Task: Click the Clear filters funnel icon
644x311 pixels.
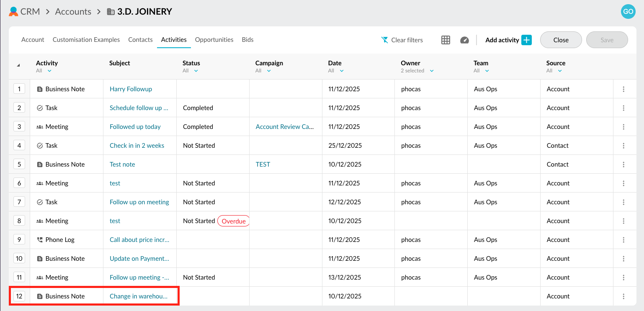Action: 385,40
